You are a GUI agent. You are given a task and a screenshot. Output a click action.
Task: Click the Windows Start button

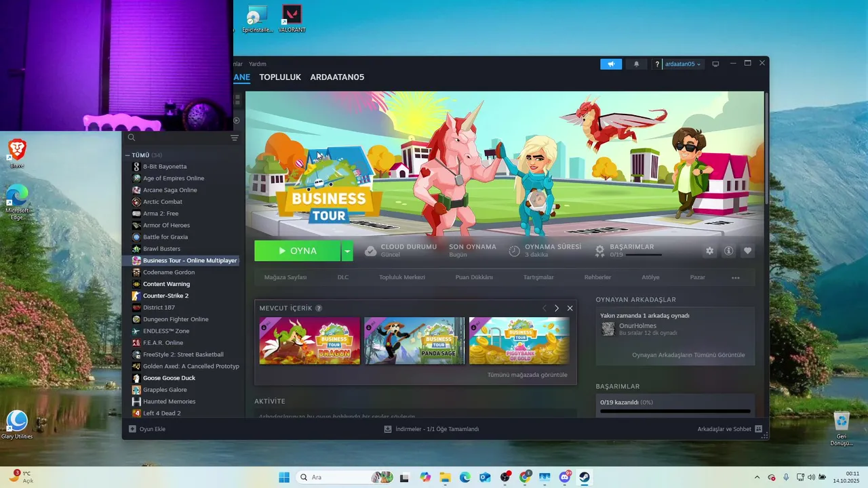283,477
